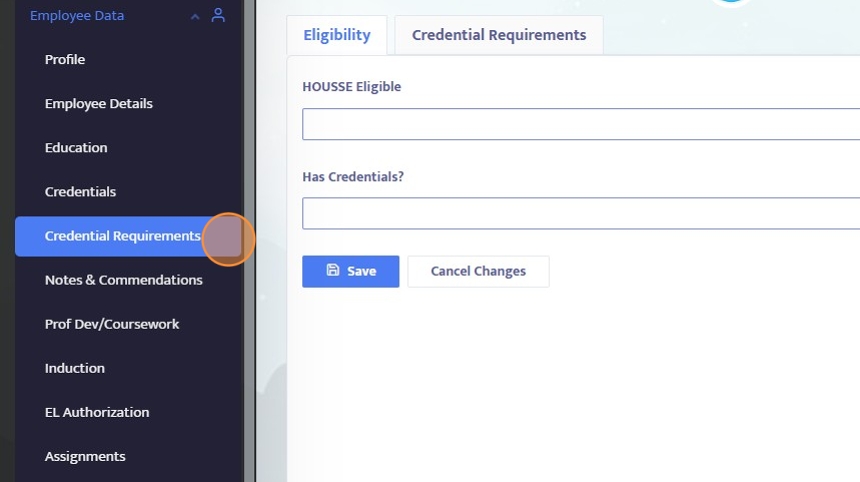Open EL Authorization section
Screen dimensions: 860x482
(x=97, y=412)
